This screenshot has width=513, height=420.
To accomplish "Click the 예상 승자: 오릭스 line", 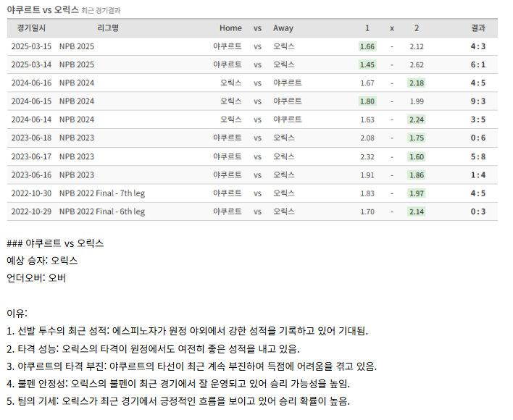I will click(42, 261).
